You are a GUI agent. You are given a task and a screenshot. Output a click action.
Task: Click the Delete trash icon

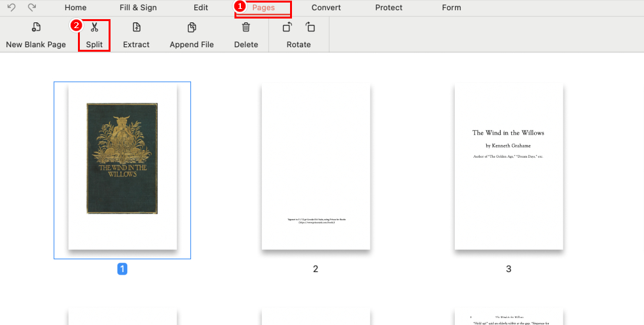[246, 27]
